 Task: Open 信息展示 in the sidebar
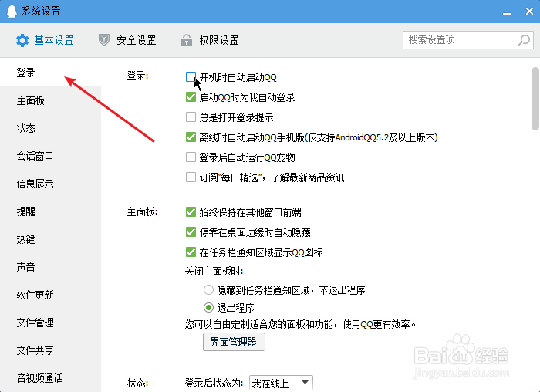click(x=50, y=184)
